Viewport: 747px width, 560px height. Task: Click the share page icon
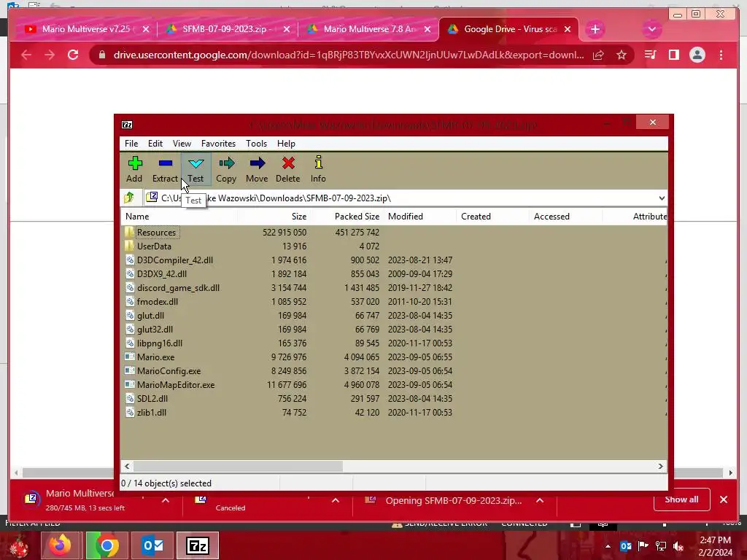click(598, 55)
